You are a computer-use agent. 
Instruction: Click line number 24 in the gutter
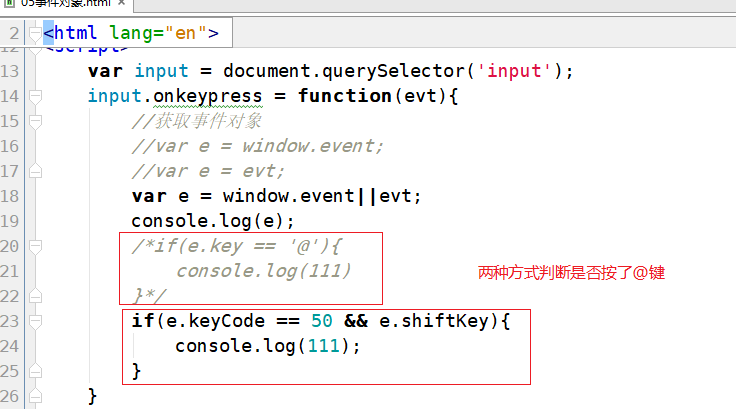11,346
